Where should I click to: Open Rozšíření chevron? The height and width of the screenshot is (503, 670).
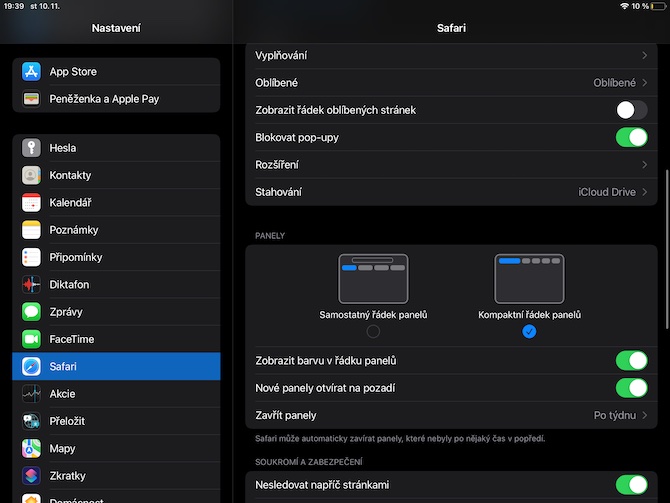[x=644, y=165]
